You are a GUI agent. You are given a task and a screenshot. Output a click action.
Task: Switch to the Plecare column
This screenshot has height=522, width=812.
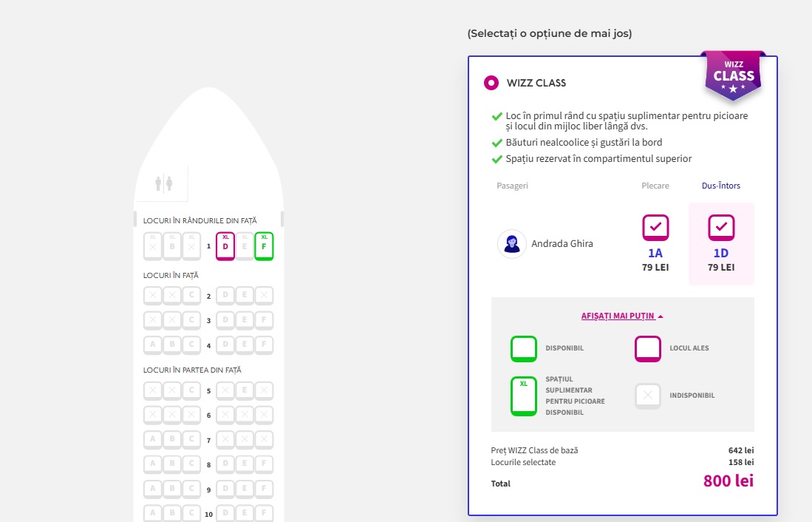point(655,186)
